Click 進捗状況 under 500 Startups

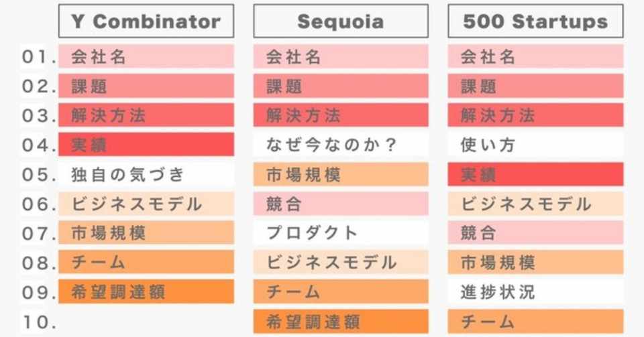pyautogui.click(x=535, y=292)
